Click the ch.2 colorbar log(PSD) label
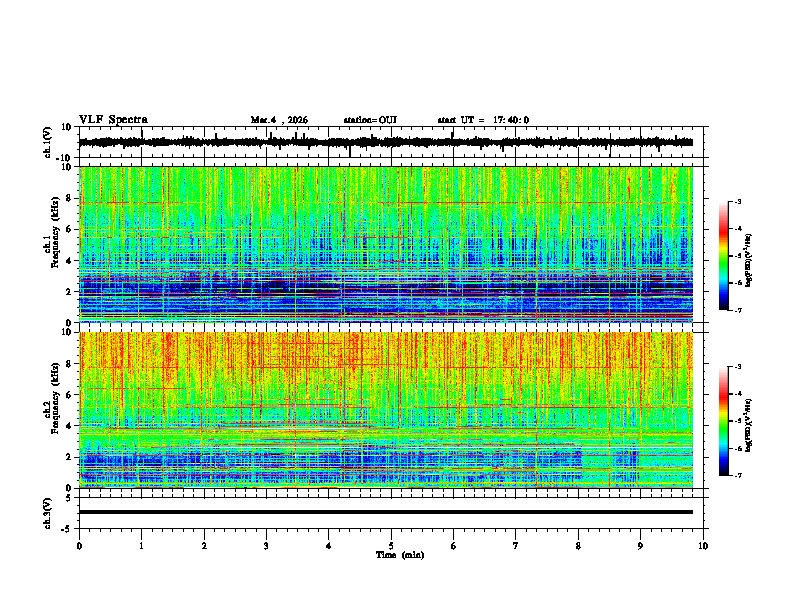 (749, 425)
